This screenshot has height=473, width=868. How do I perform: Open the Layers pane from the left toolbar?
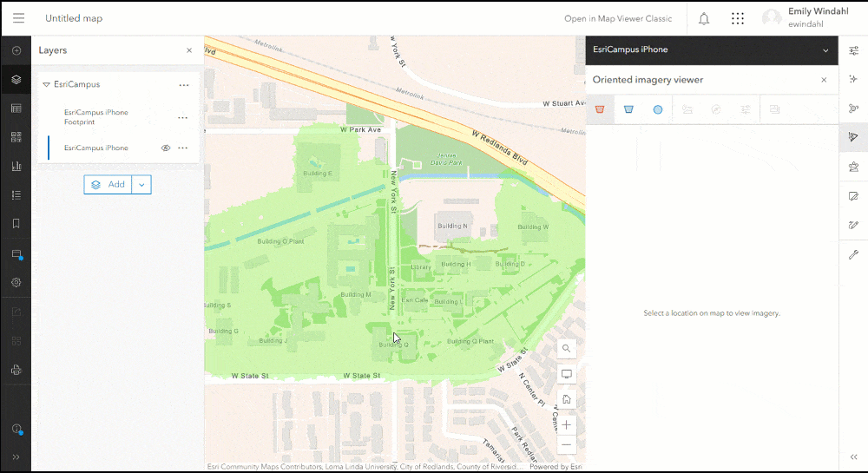click(16, 80)
